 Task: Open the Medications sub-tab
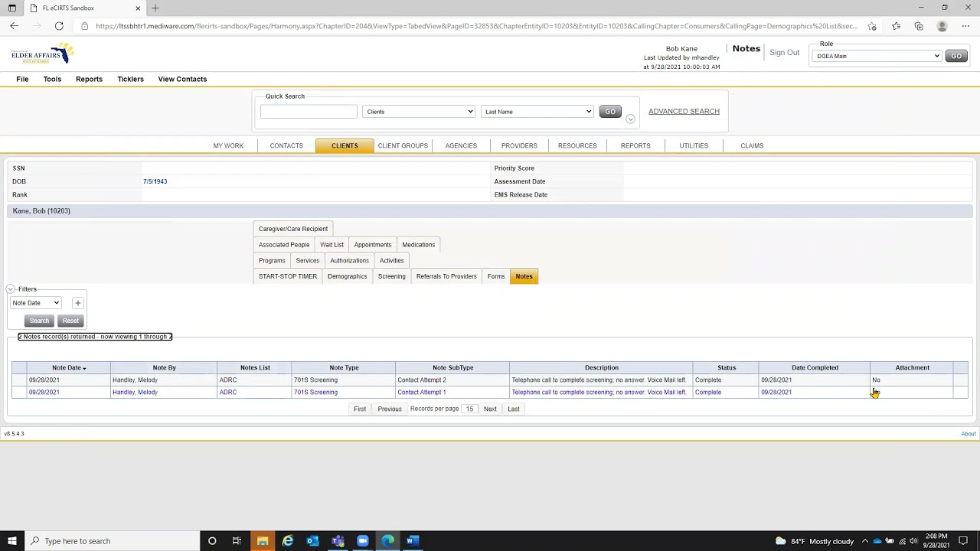click(418, 245)
